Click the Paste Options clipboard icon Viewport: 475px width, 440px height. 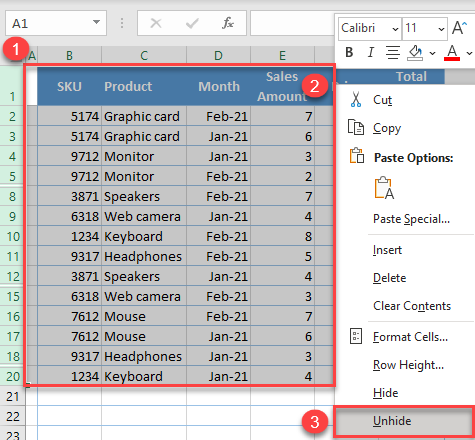356,156
